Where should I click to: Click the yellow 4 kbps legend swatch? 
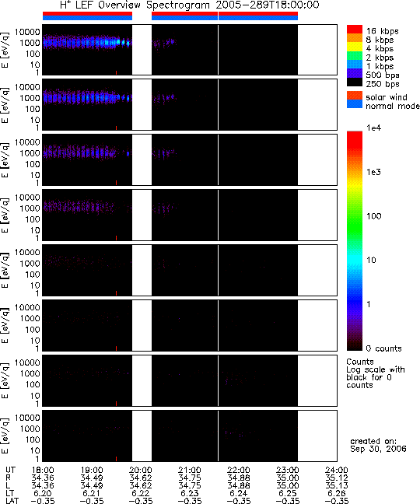(x=355, y=47)
